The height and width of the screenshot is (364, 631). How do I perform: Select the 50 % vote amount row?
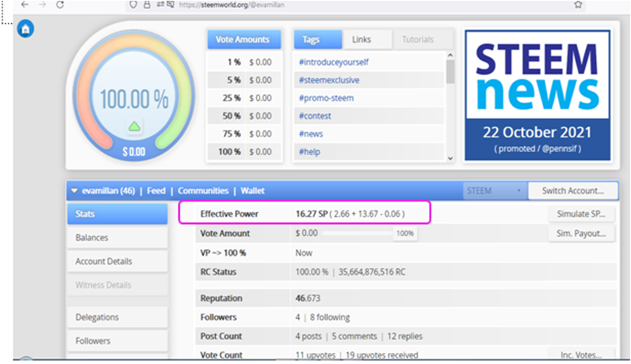click(x=244, y=116)
